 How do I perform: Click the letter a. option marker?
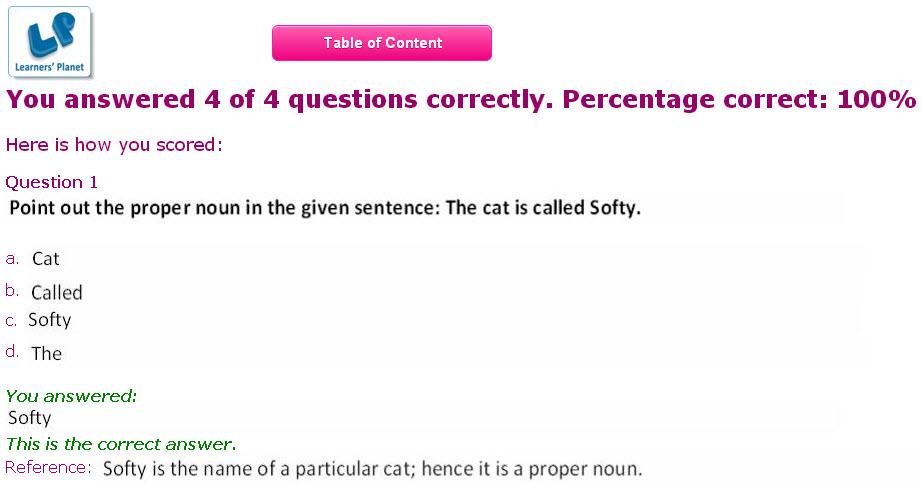click(x=12, y=258)
